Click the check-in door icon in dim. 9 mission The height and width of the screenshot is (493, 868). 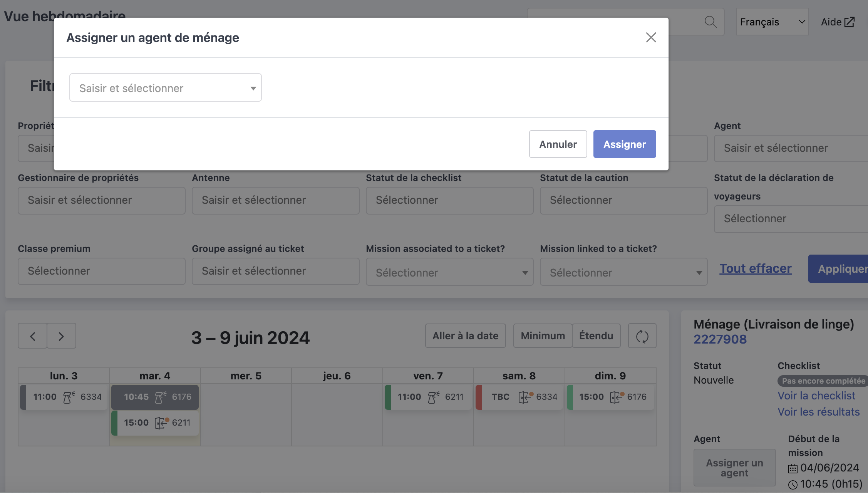pos(617,397)
